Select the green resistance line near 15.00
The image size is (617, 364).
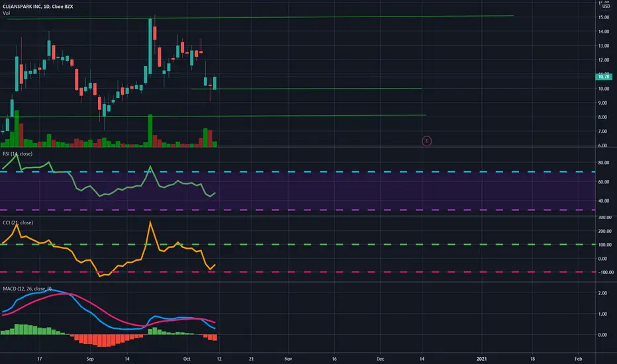pos(260,17)
